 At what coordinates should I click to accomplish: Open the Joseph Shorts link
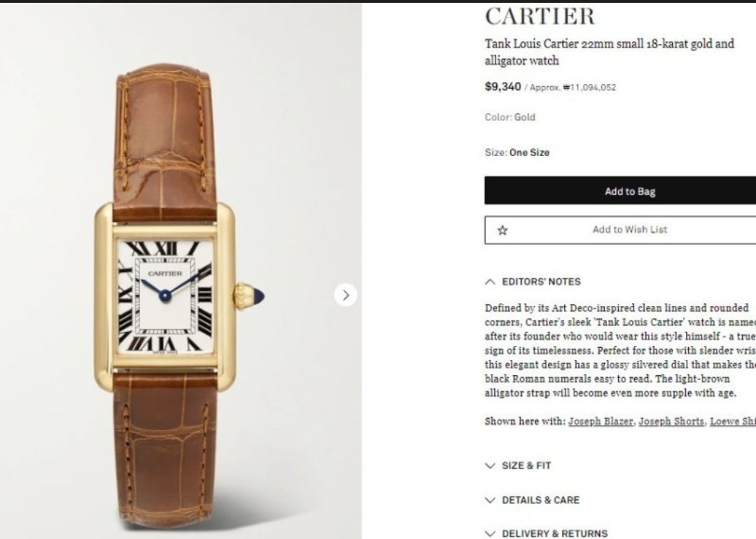[x=671, y=421]
